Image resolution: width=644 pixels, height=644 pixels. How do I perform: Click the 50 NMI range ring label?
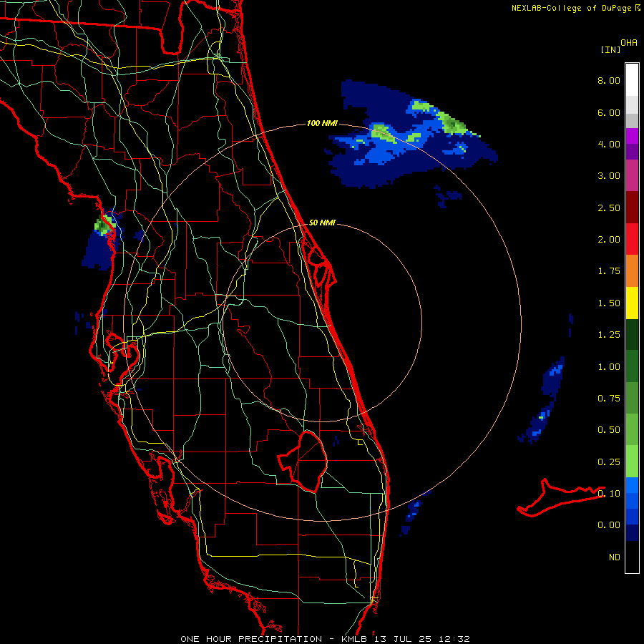(x=322, y=223)
